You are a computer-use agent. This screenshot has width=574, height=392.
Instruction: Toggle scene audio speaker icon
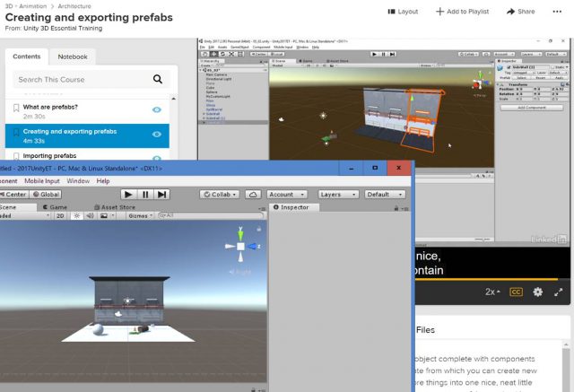(90, 215)
